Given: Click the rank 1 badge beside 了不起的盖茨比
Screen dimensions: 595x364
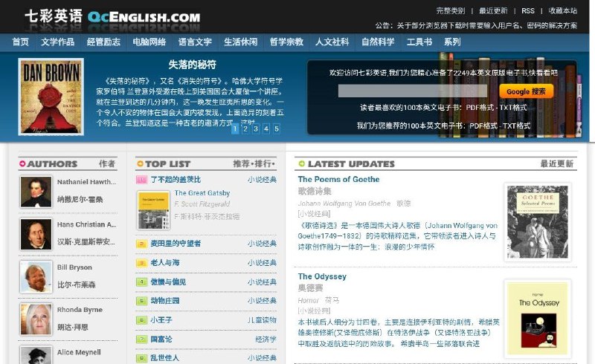Looking at the screenshot, I should (141, 180).
